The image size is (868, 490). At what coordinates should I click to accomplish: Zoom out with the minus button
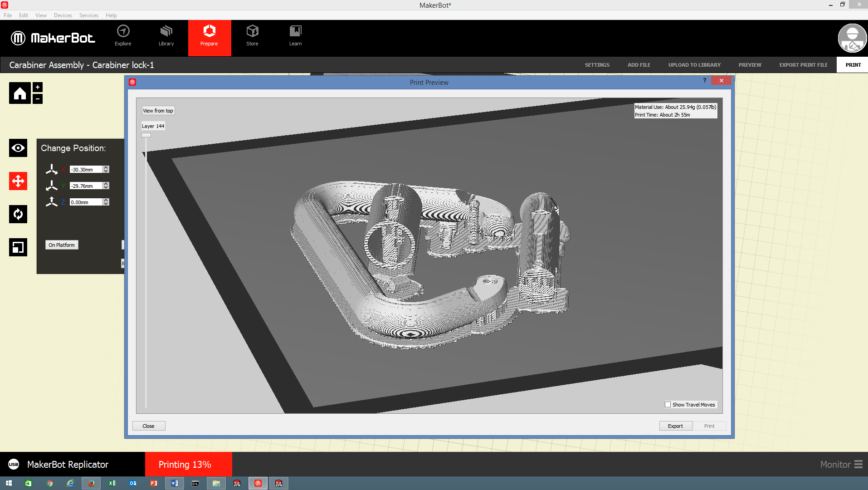[38, 98]
